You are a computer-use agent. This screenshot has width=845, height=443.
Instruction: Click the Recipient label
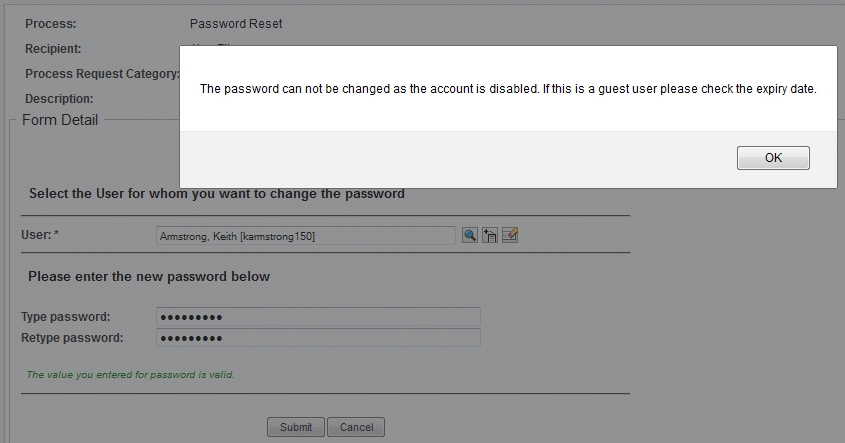click(x=53, y=49)
